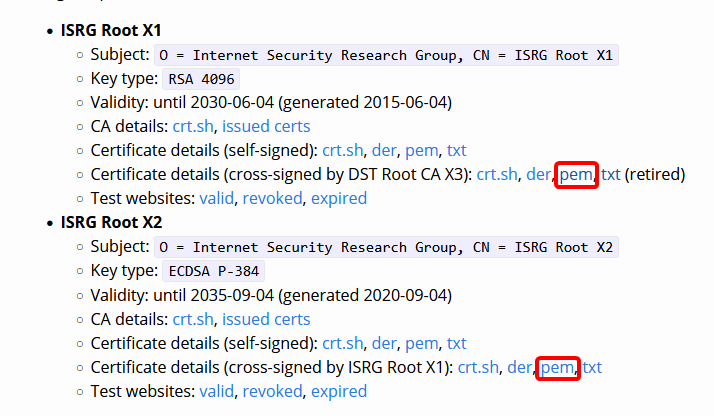Screen dimensions: 714x416
Task: Open issued certs link under ISRG Root X2
Action: 266,320
